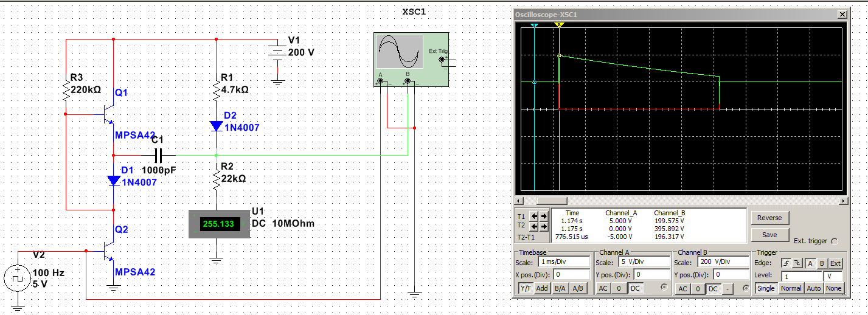Click the 395.892 V Channel_B reading

coord(669,229)
